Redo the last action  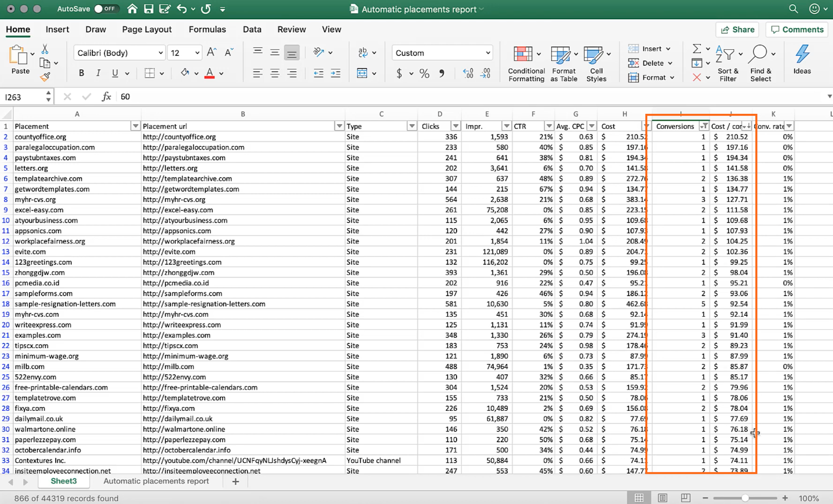206,9
